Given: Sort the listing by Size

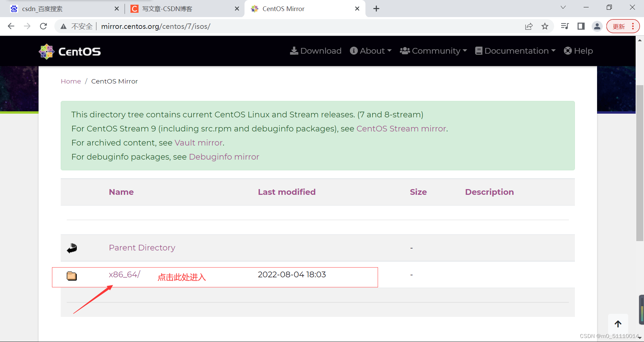Looking at the screenshot, I should pos(418,192).
